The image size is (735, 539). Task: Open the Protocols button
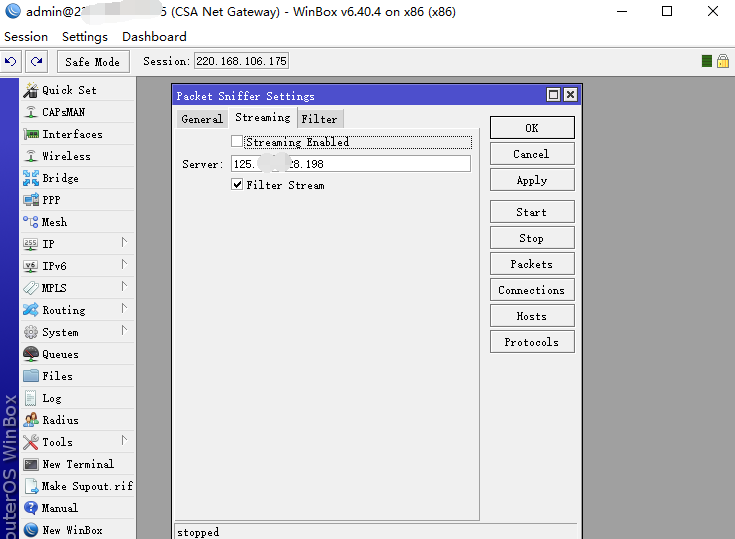[x=532, y=342]
